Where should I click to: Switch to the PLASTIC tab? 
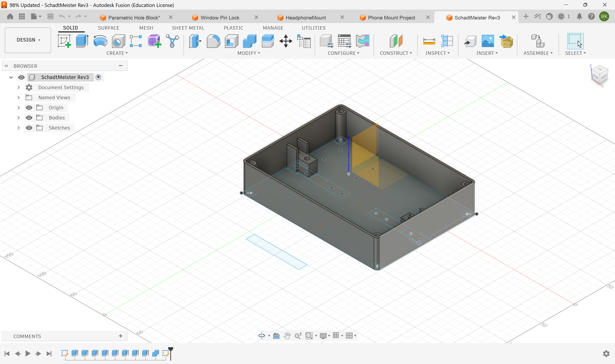pos(234,28)
